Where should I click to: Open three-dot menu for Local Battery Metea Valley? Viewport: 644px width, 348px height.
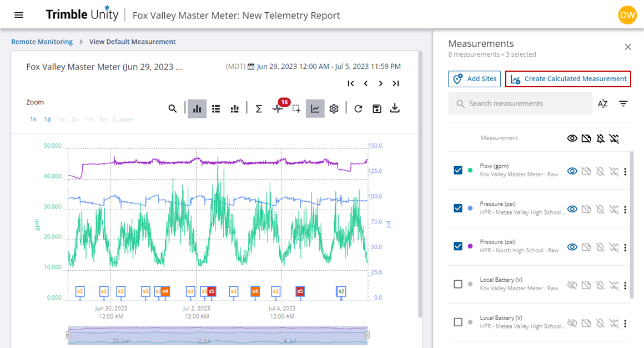(x=625, y=324)
